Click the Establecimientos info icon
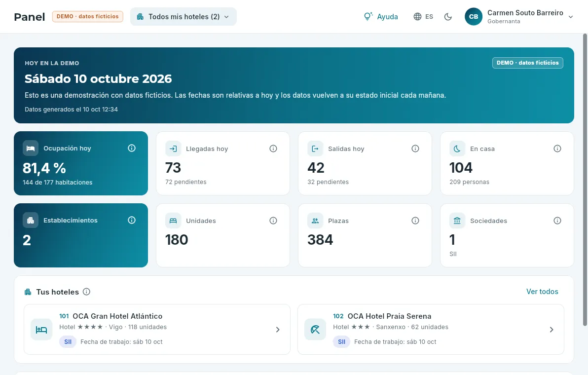588x375 pixels. [x=132, y=220]
